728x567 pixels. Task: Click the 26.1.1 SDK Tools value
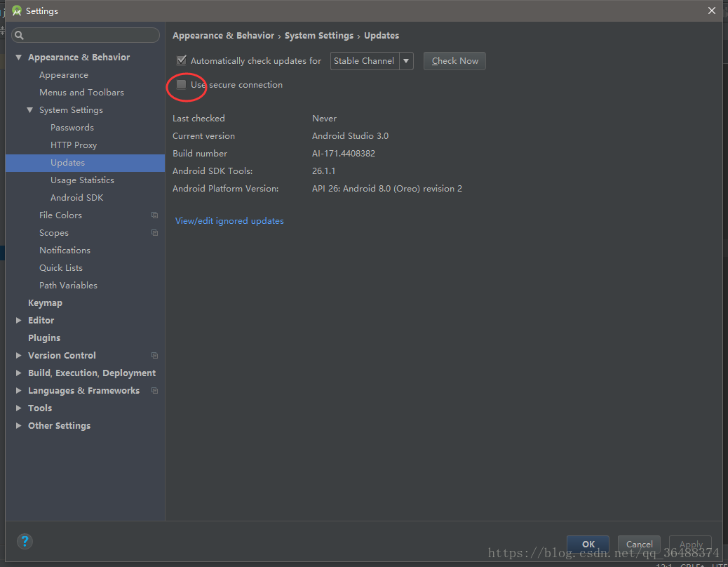(x=323, y=171)
